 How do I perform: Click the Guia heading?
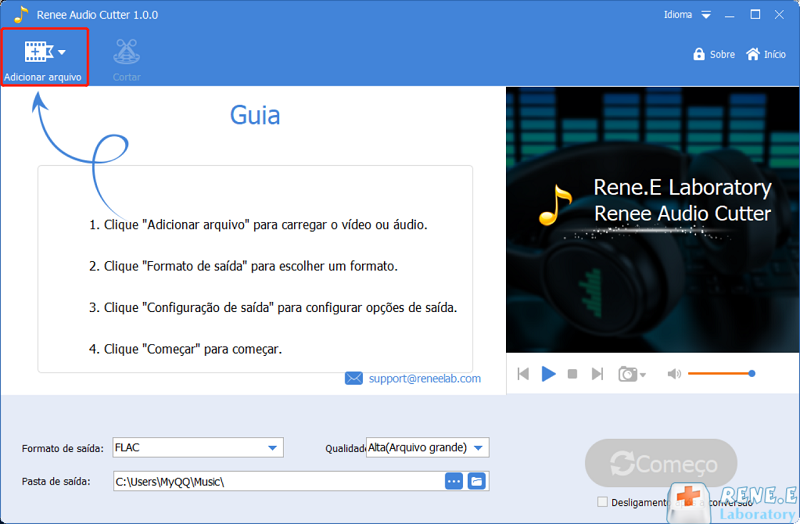[255, 115]
